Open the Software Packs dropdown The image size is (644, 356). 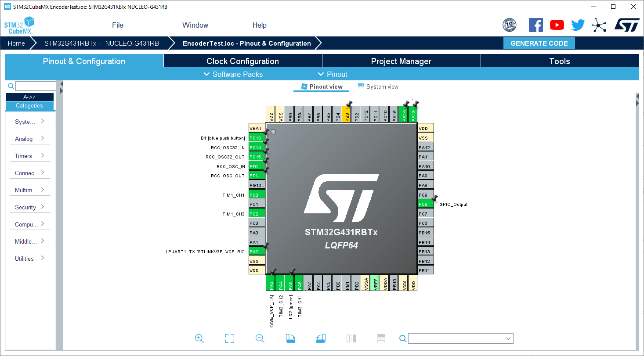point(233,74)
